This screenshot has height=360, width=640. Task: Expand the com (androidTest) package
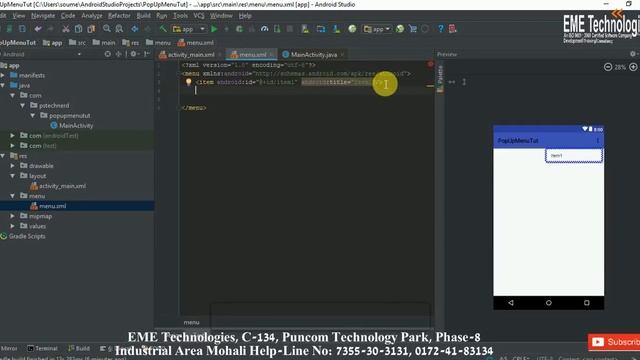tap(13, 136)
